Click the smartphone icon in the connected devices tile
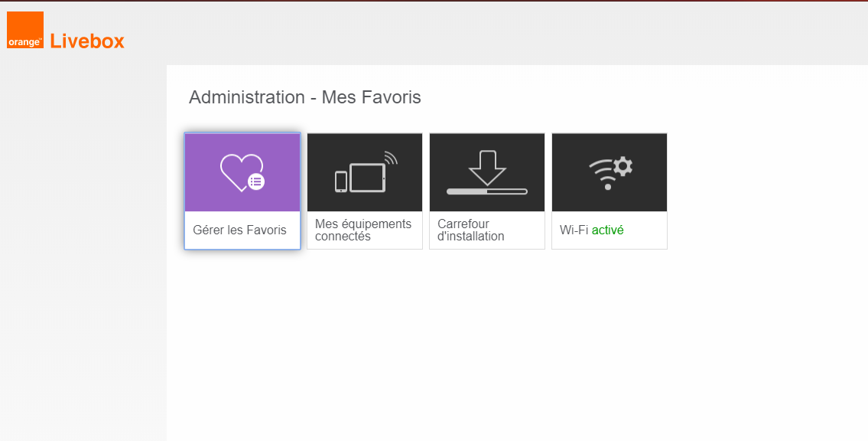The image size is (868, 441). pyautogui.click(x=341, y=181)
